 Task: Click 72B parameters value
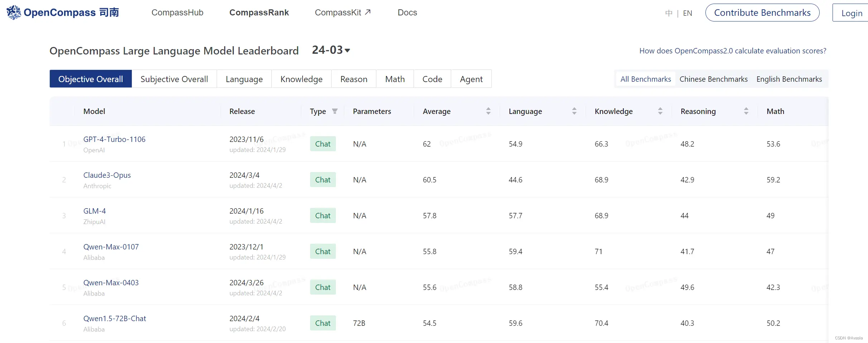(x=359, y=323)
